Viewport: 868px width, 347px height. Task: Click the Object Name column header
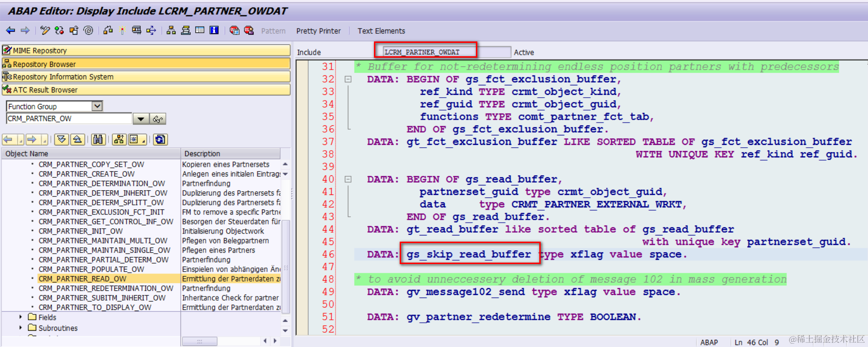pyautogui.click(x=91, y=153)
